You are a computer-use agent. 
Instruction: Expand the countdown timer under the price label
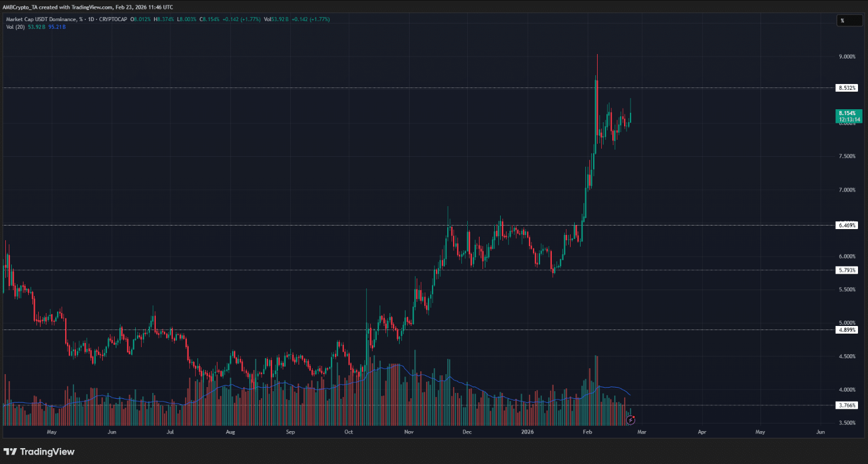[848, 119]
